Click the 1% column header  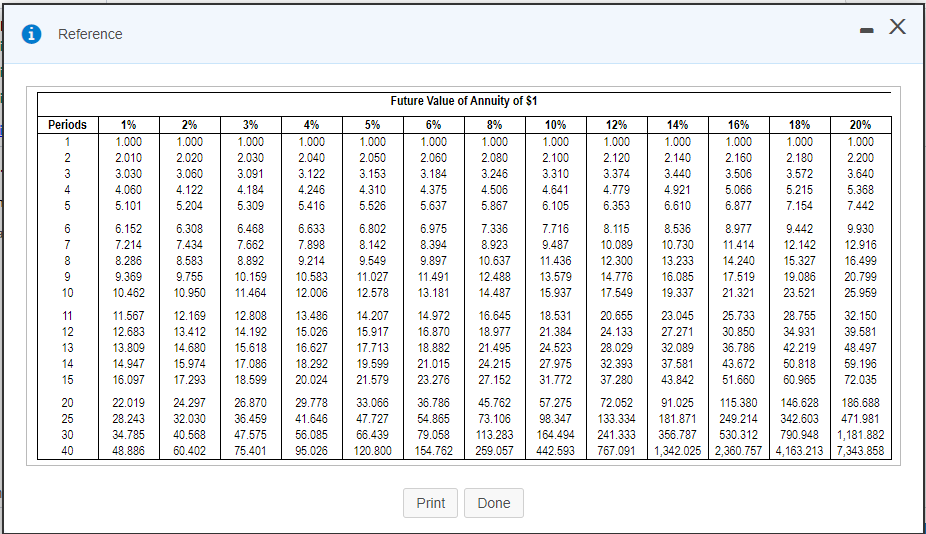click(x=128, y=125)
